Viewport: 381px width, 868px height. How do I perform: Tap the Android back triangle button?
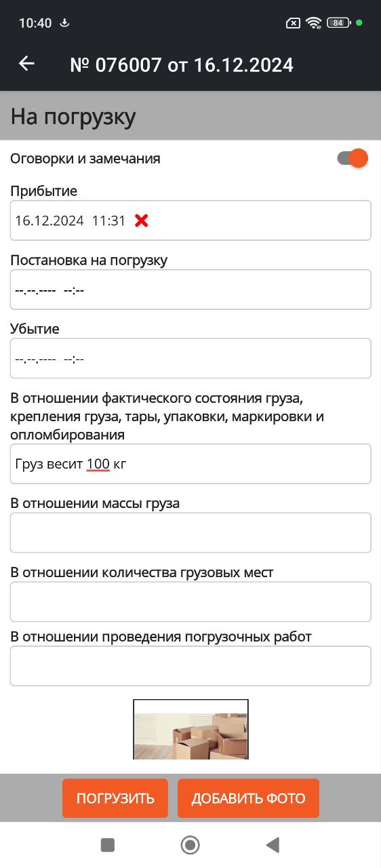(273, 844)
